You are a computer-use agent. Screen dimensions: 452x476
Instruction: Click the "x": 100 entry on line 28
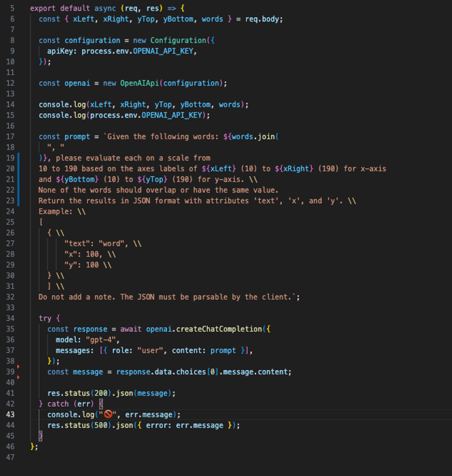pos(81,254)
